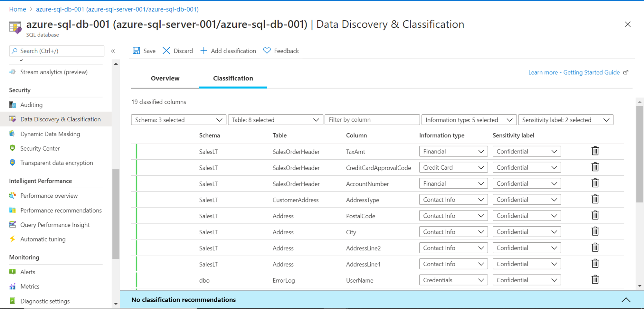Delete the UserName classification with trash icon
The width and height of the screenshot is (644, 309).
pyautogui.click(x=595, y=280)
